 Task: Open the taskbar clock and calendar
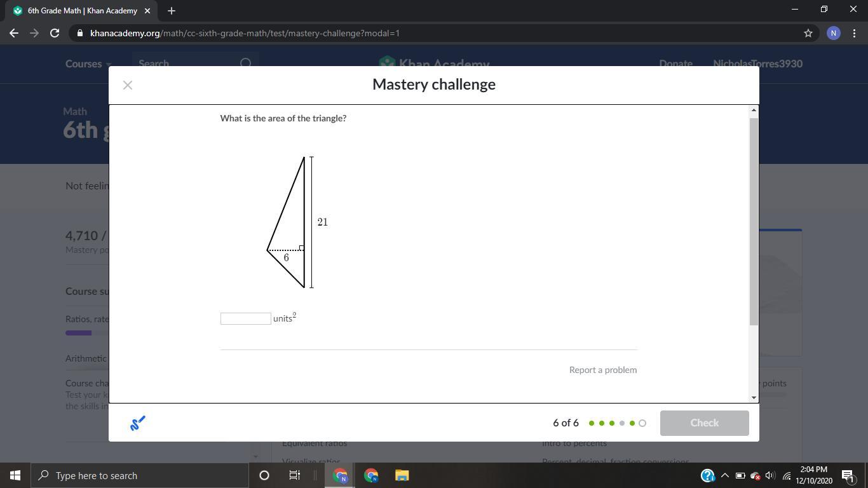813,475
